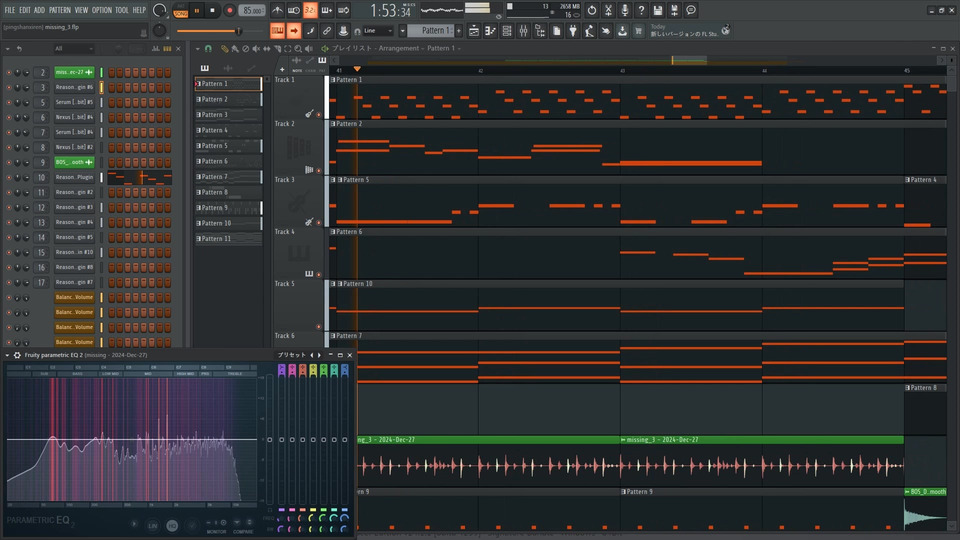Image resolution: width=960 pixels, height=540 pixels.
Task: Select the delete tool in Playlist toolbar
Action: 246,48
